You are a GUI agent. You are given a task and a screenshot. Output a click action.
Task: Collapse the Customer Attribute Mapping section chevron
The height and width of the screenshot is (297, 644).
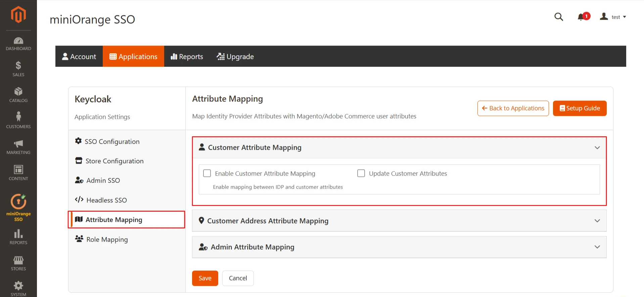coord(597,147)
